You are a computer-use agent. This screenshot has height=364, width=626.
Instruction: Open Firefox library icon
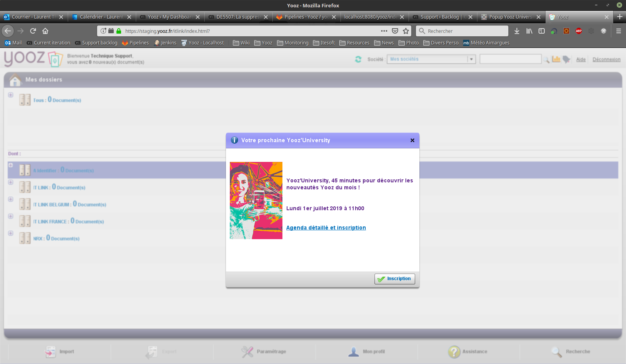click(x=529, y=31)
